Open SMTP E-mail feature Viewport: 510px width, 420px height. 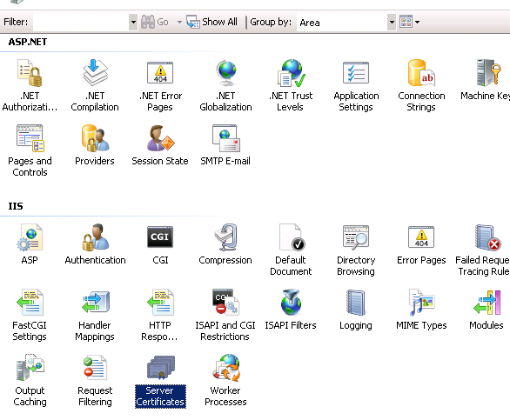pos(225,145)
